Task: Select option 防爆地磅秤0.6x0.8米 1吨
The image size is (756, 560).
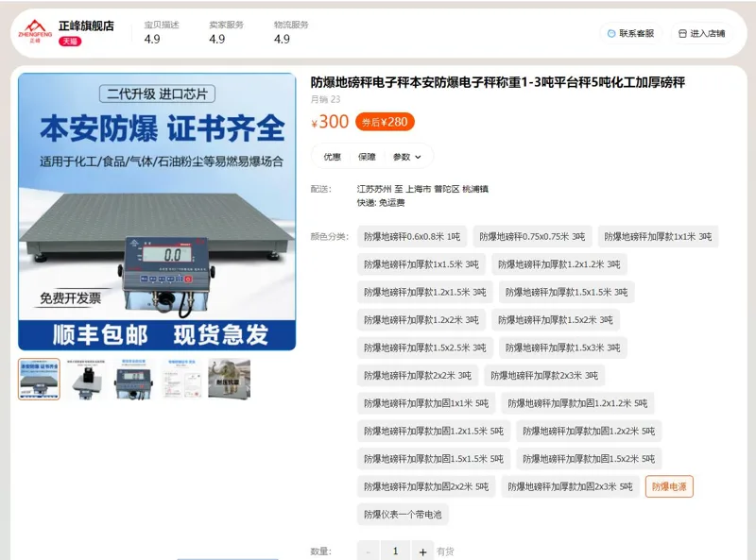Action: [x=412, y=237]
